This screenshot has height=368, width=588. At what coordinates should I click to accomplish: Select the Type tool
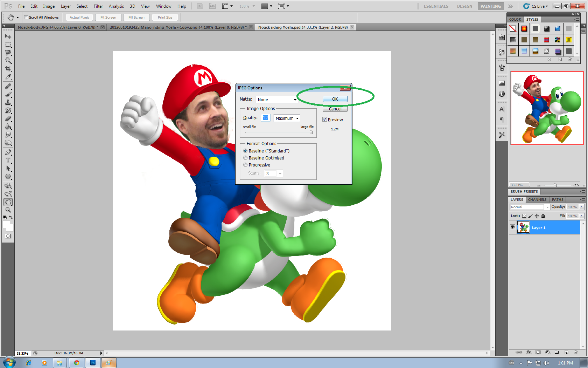(8, 160)
